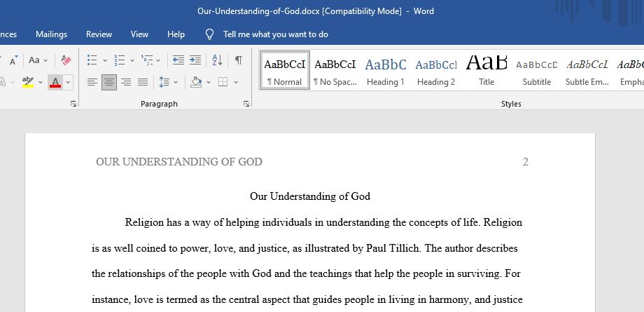The image size is (644, 312).
Task: Open the font color dropdown arrow
Action: (x=68, y=82)
